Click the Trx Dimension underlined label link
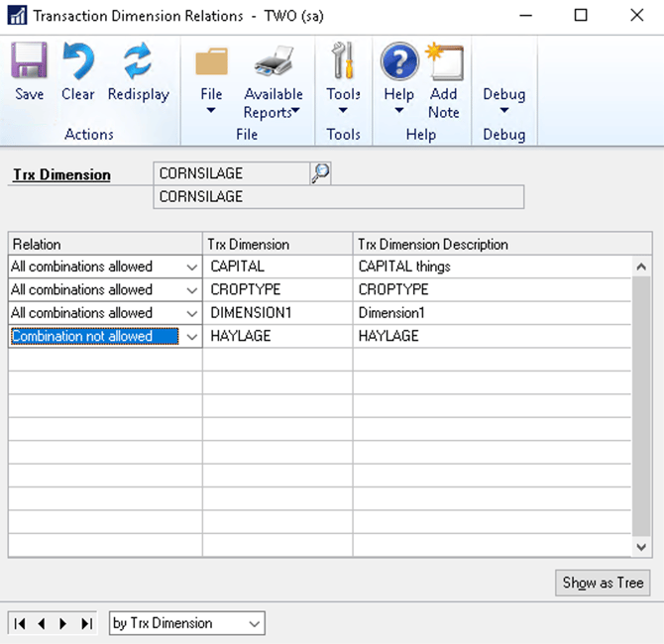 [61, 174]
